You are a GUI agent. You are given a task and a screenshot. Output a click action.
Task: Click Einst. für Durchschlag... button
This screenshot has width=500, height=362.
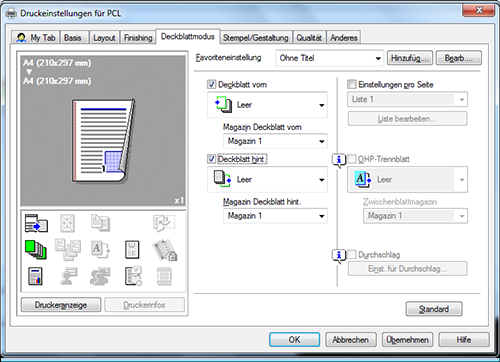click(407, 269)
